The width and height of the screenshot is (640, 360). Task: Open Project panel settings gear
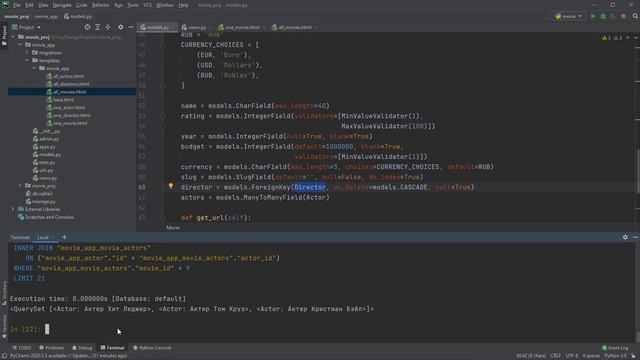[x=120, y=27]
